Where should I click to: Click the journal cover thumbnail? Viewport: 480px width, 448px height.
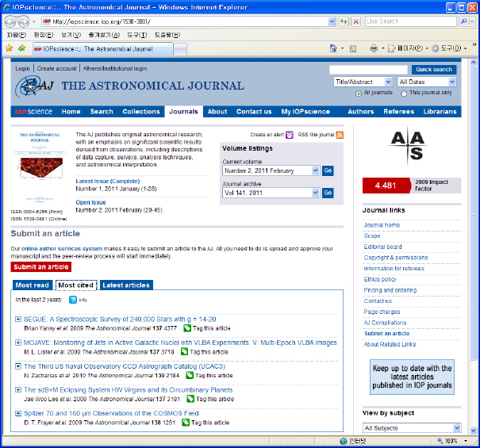pyautogui.click(x=40, y=167)
